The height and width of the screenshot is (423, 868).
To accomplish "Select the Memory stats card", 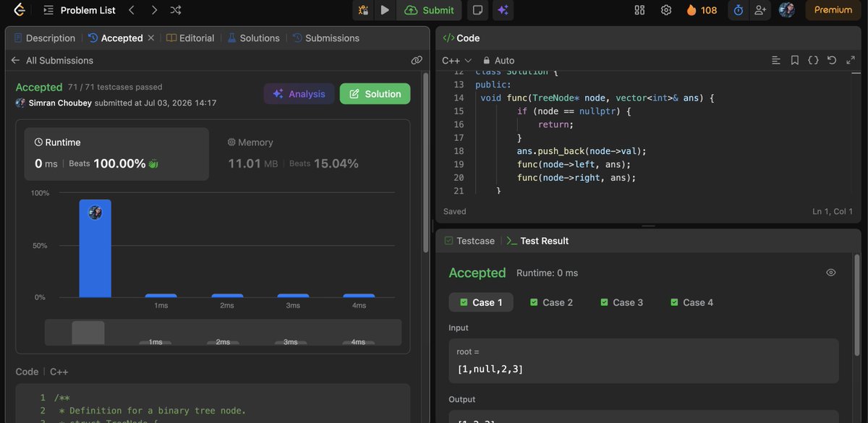I will (308, 154).
